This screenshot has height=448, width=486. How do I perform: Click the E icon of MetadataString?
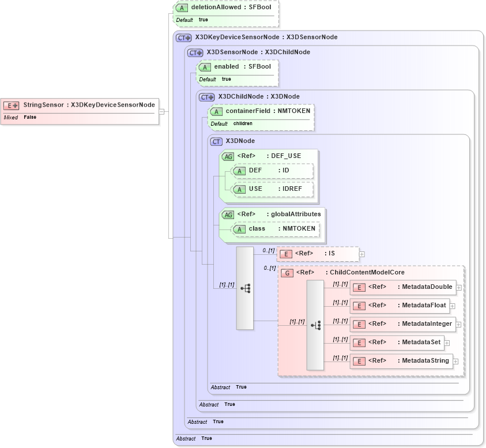pyautogui.click(x=359, y=362)
